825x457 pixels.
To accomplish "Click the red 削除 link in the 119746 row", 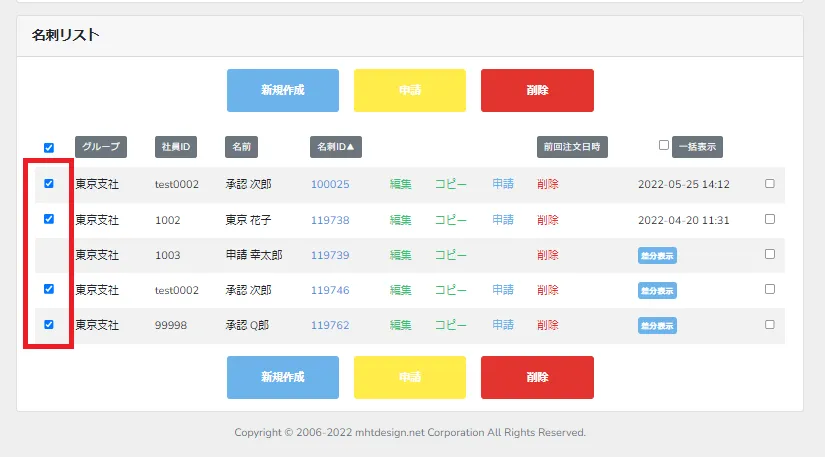I will pos(548,290).
